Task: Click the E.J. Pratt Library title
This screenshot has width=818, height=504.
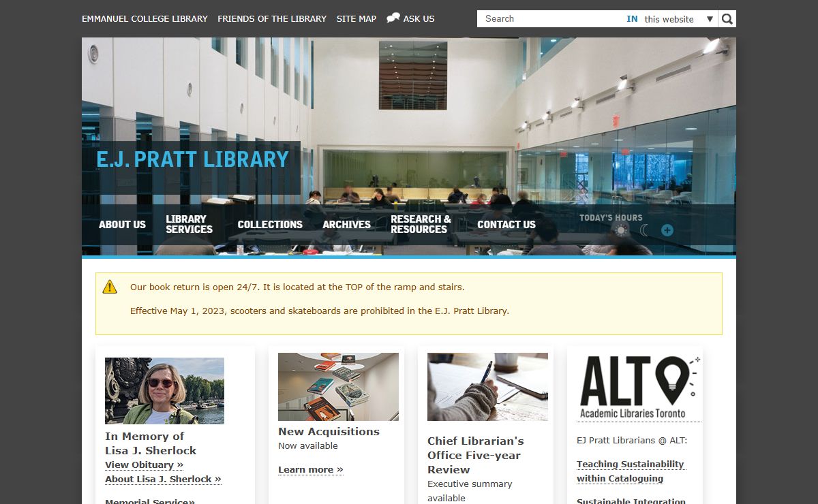Action: pos(192,159)
